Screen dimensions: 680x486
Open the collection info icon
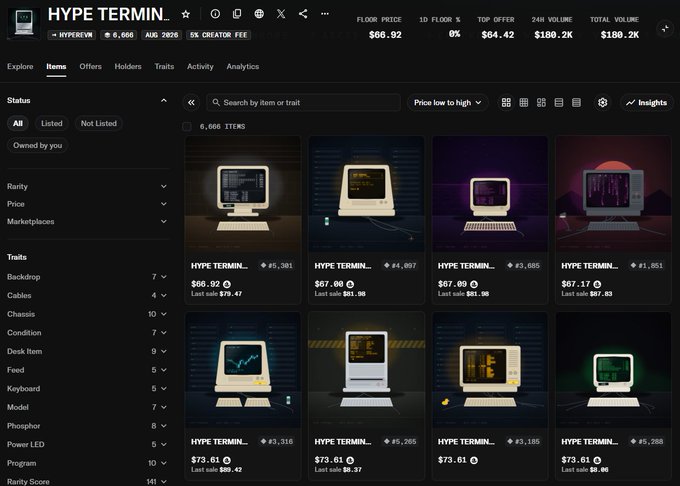tap(215, 14)
